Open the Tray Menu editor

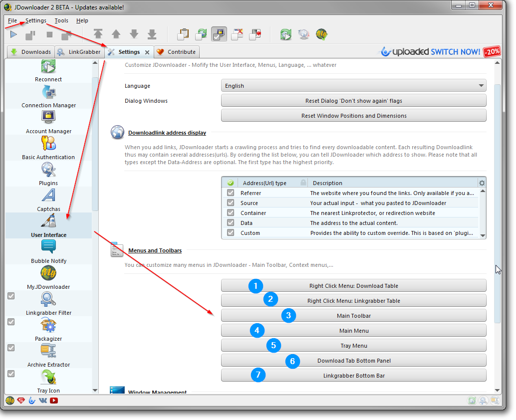pyautogui.click(x=354, y=346)
